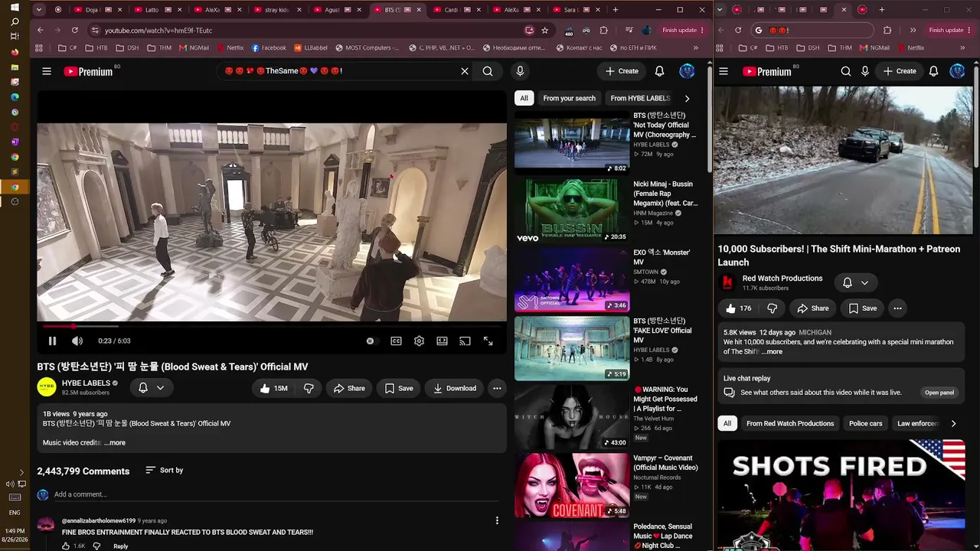Open YouTube search in the Red Watch window

click(846, 71)
